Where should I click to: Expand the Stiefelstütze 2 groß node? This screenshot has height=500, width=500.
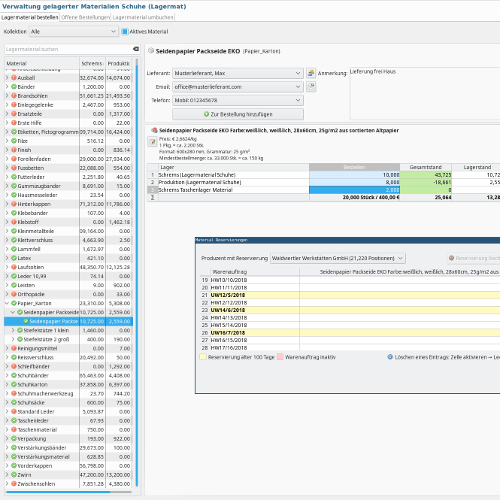(x=13, y=339)
